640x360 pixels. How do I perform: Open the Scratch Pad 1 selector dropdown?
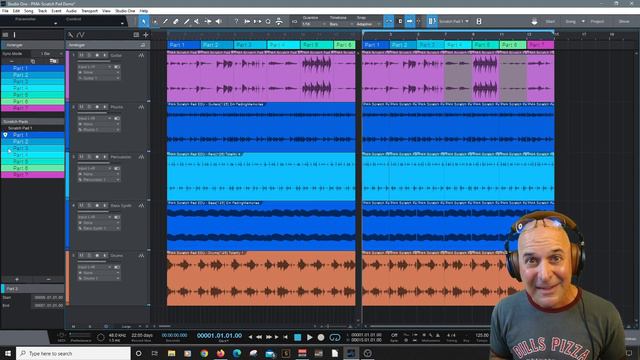click(x=454, y=21)
